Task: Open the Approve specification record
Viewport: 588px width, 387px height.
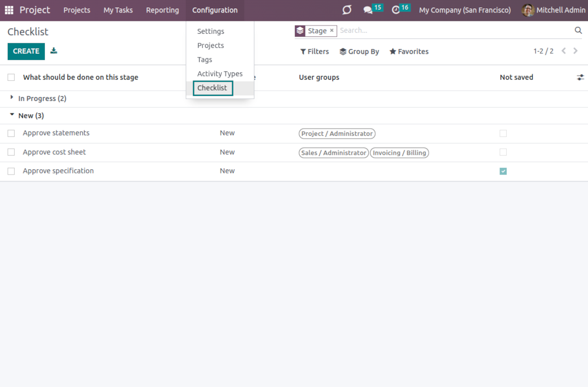Action: [58, 171]
